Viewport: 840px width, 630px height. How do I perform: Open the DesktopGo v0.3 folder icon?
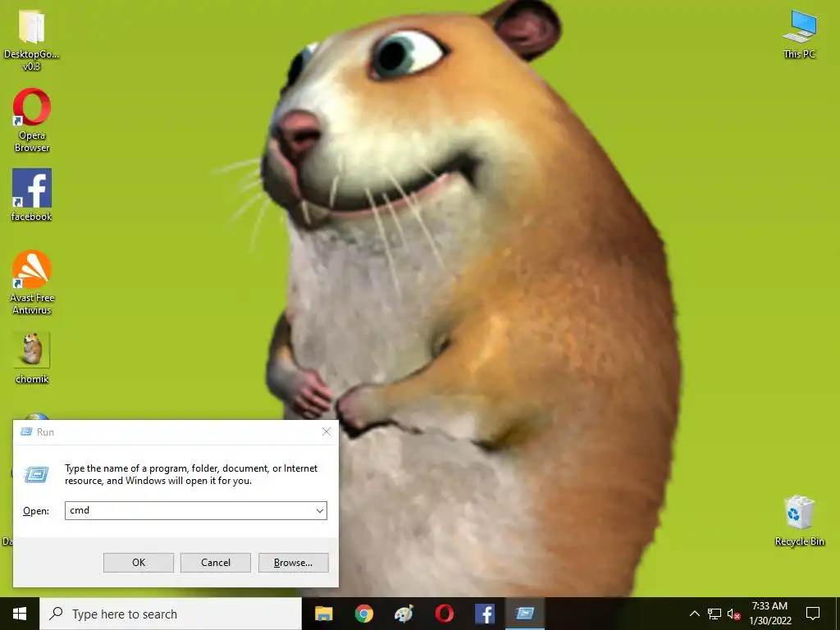[32, 40]
